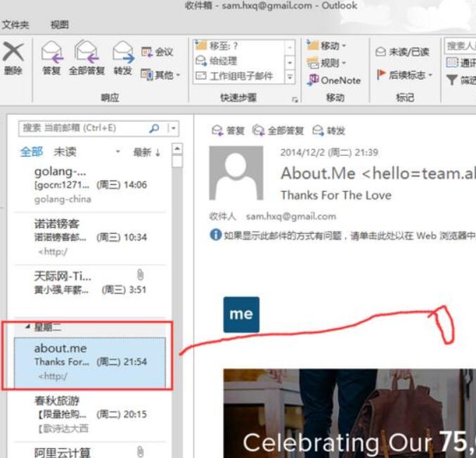Open the golang-china email at 14:06
Screen dimensions: 476x458
coord(90,185)
